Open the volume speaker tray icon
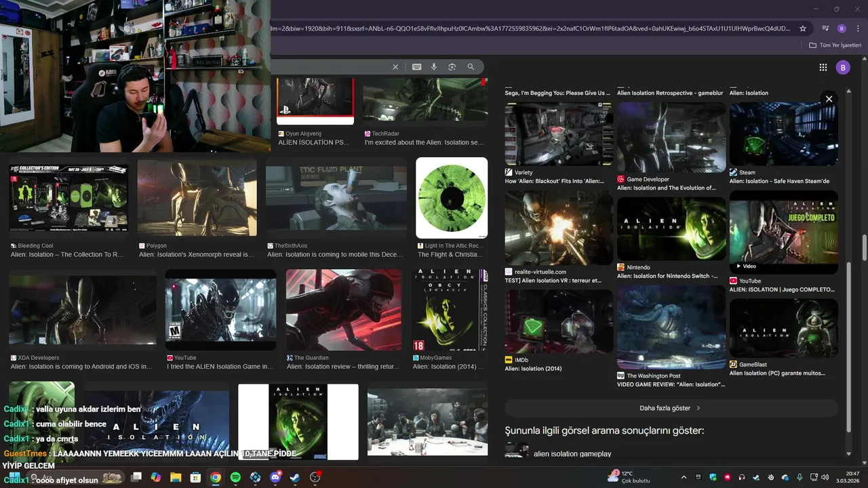The height and width of the screenshot is (488, 868). (825, 477)
